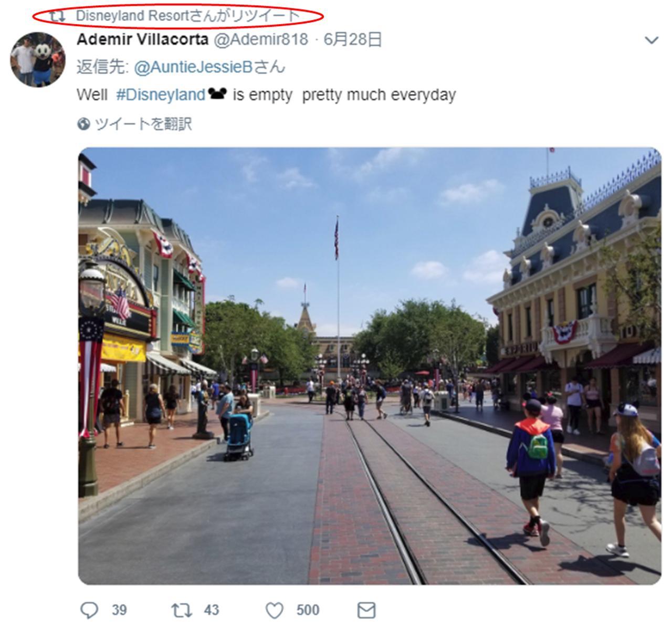Image resolution: width=672 pixels, height=629 pixels.
Task: Click the @Ademir818 handle
Action: [x=260, y=39]
